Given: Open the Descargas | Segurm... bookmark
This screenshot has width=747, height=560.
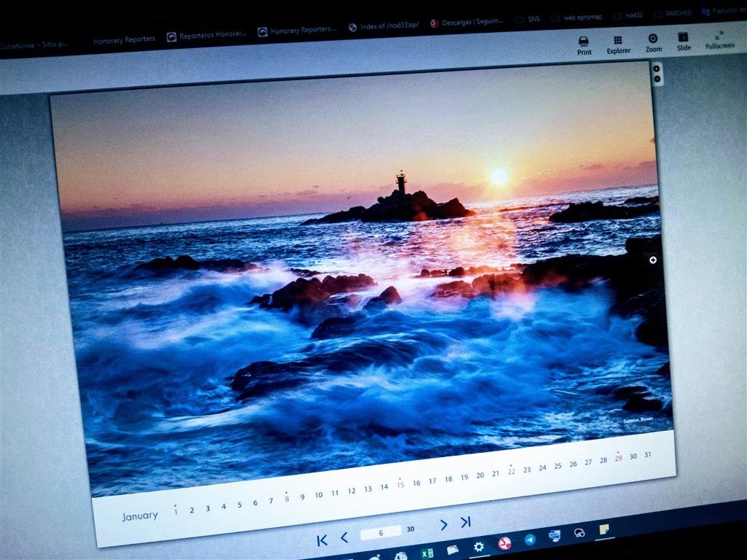Looking at the screenshot, I should [468, 22].
